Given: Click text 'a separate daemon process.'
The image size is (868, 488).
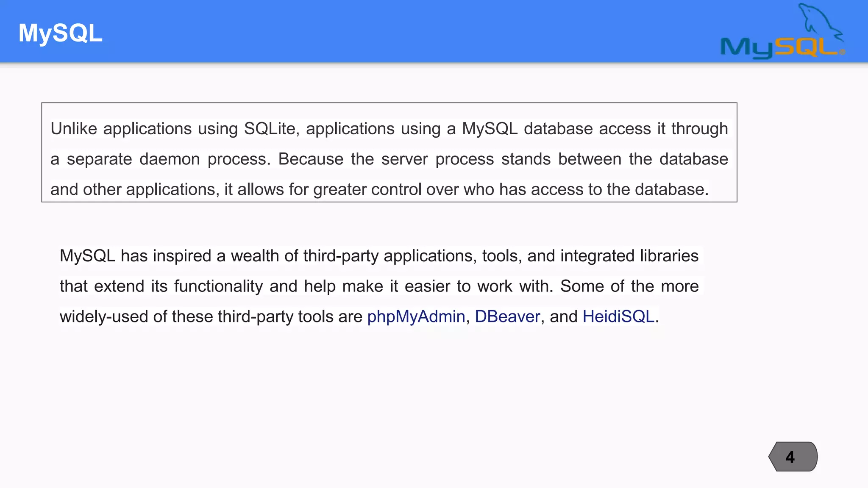Looking at the screenshot, I should click(x=160, y=159).
